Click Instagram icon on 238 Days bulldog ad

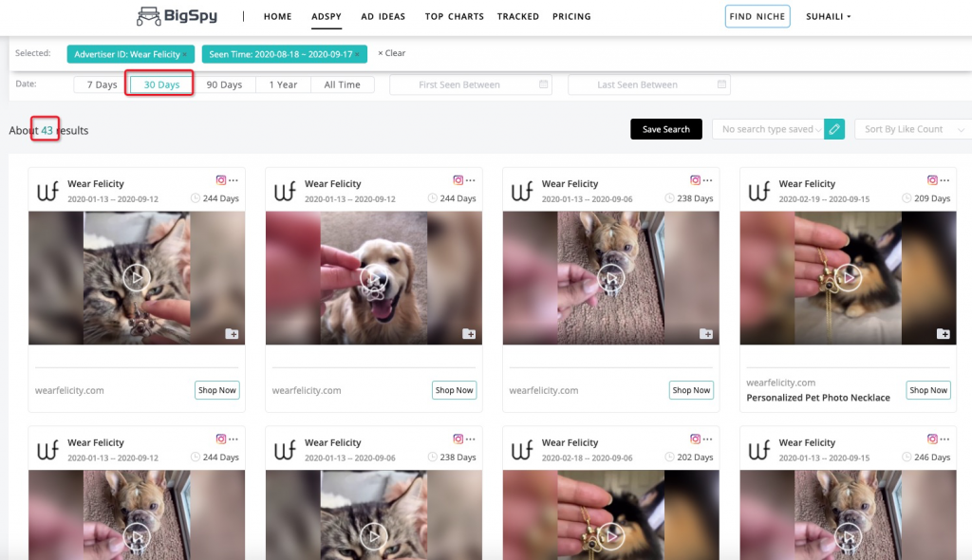695,179
